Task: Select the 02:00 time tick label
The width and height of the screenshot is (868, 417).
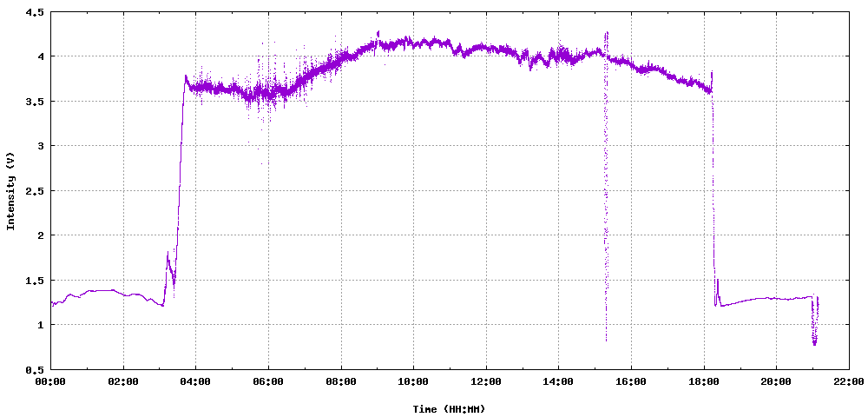Action: (x=123, y=381)
